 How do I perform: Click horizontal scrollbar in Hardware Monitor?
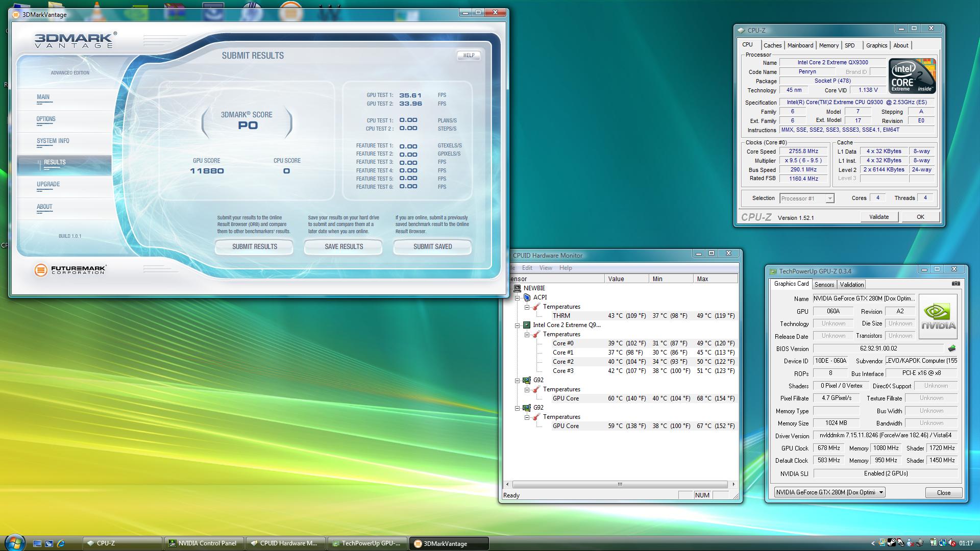(620, 484)
